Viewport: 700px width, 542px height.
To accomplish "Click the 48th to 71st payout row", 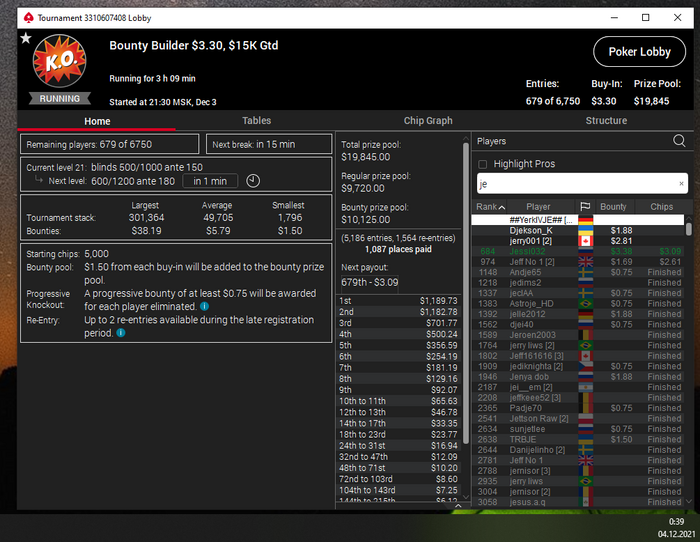I will pyautogui.click(x=398, y=468).
